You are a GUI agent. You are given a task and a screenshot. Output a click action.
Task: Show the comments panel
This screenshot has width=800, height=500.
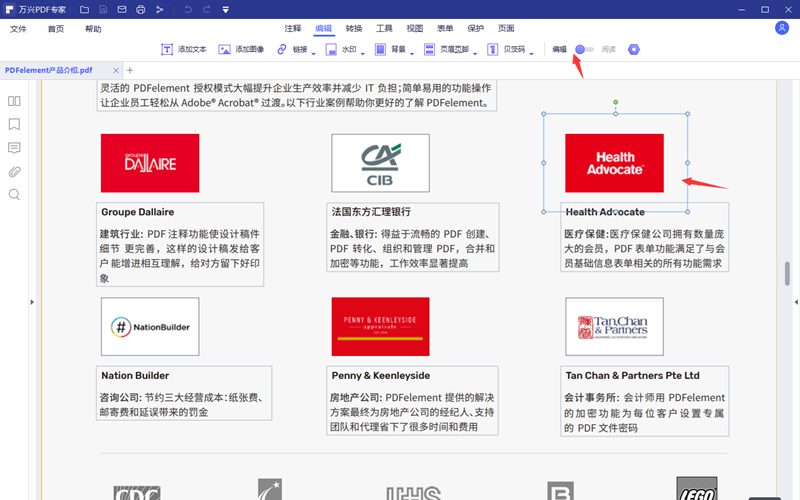[x=14, y=148]
